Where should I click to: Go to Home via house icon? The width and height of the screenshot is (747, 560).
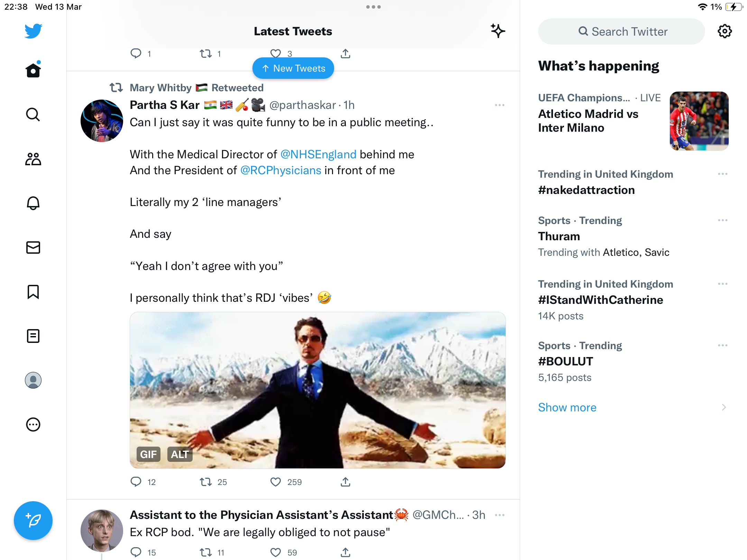(33, 70)
